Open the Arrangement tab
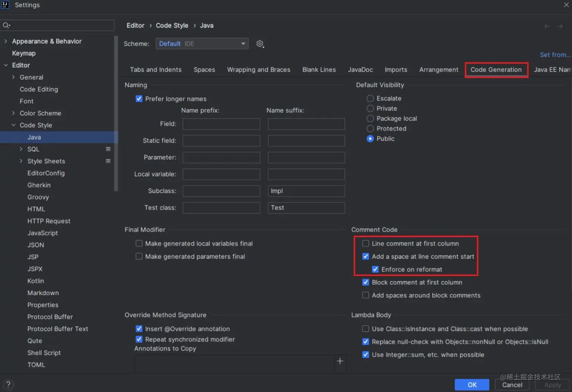Screen dimensions: 572x392 point(438,70)
